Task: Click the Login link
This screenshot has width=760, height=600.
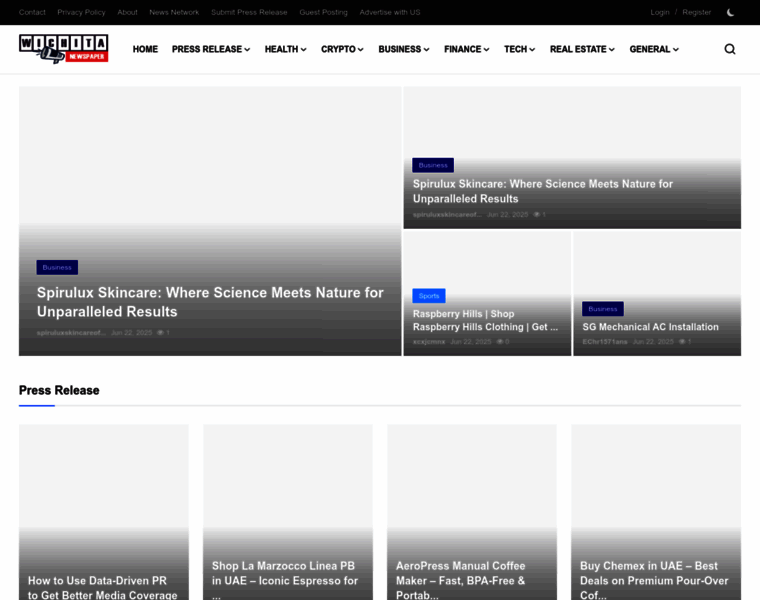Action: [x=660, y=12]
